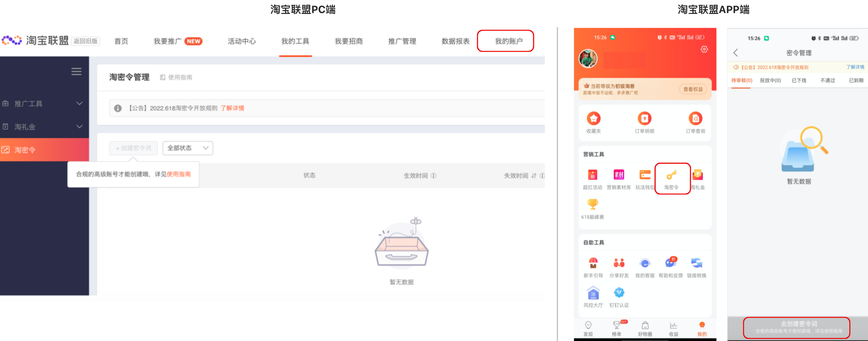
Task: Open 活动中心 in the top navigation
Action: [242, 41]
